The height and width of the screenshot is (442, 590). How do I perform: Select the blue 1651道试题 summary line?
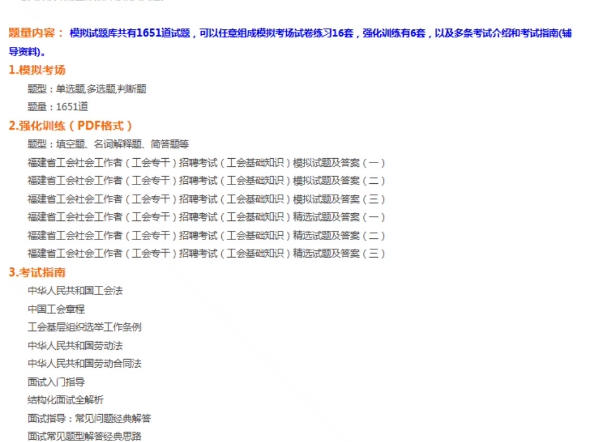click(290, 42)
